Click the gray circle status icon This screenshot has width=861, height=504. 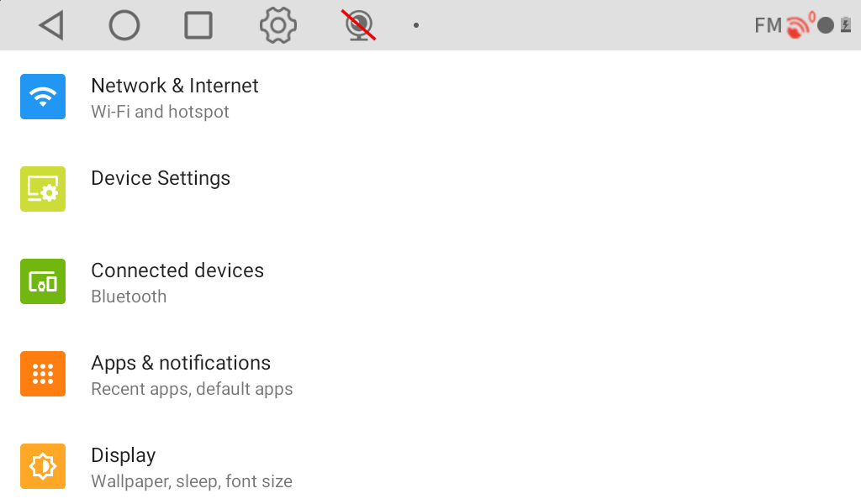[x=826, y=25]
